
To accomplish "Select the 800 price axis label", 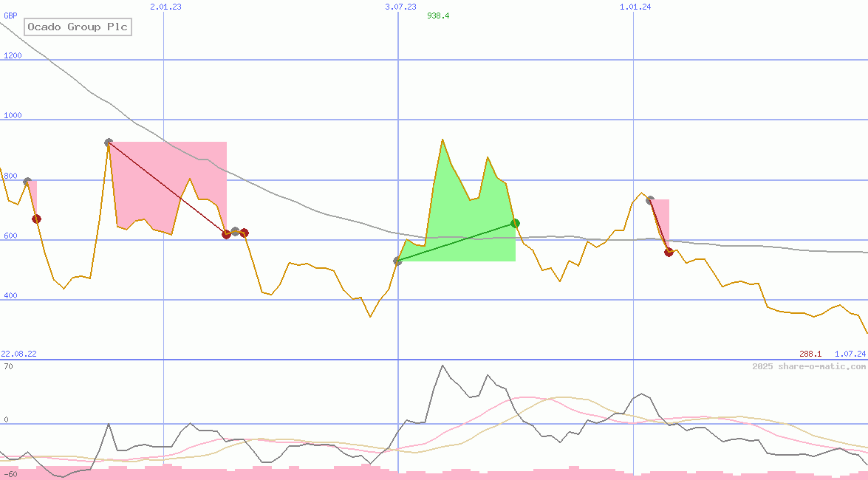I will point(10,176).
